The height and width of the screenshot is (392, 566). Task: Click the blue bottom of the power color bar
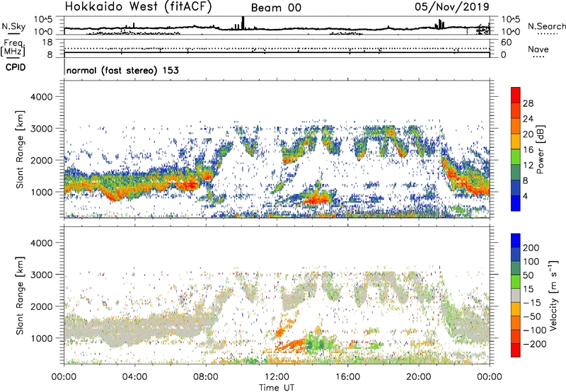[x=516, y=203]
